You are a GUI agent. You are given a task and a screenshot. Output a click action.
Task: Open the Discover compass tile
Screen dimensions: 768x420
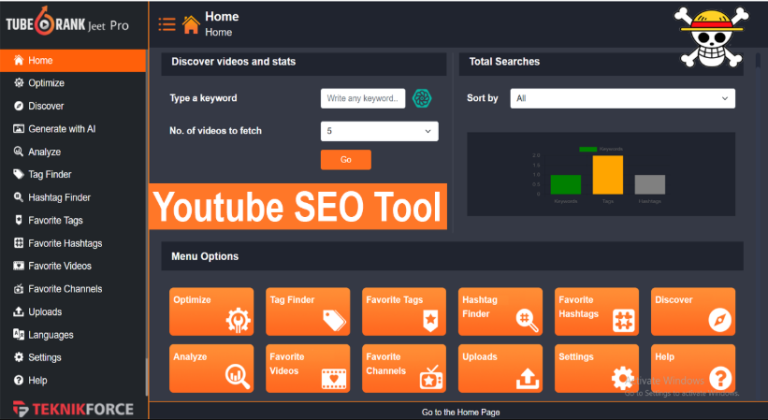[x=693, y=312]
